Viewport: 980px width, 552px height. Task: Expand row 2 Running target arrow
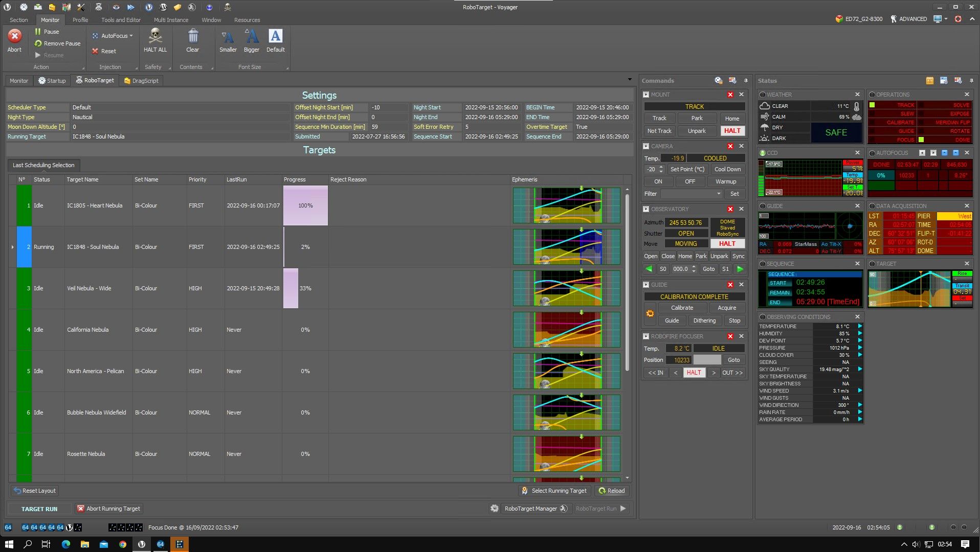[12, 247]
